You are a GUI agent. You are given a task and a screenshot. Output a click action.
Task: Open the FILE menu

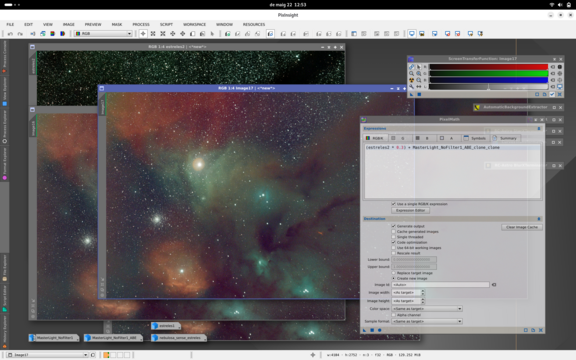click(10, 25)
